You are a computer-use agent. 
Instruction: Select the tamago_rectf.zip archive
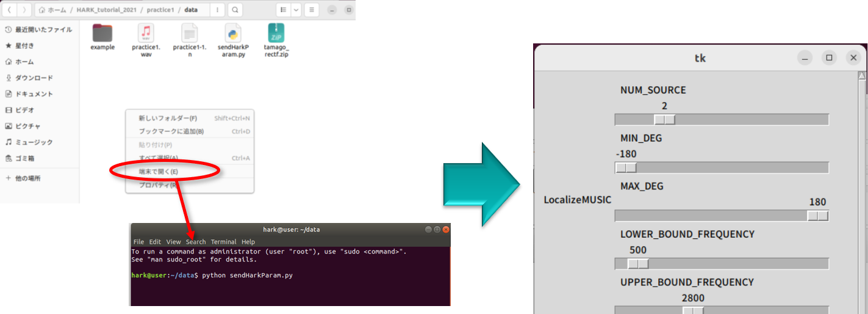[276, 34]
